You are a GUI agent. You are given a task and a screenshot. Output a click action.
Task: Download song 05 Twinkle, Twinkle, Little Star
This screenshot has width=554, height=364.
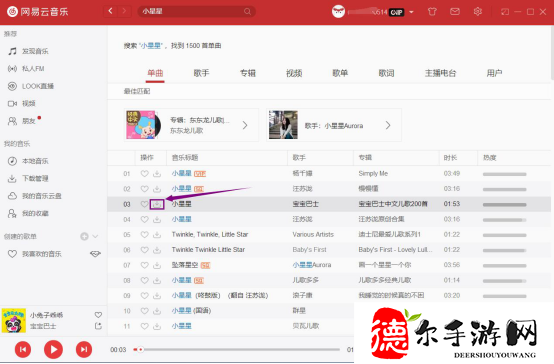(x=157, y=235)
